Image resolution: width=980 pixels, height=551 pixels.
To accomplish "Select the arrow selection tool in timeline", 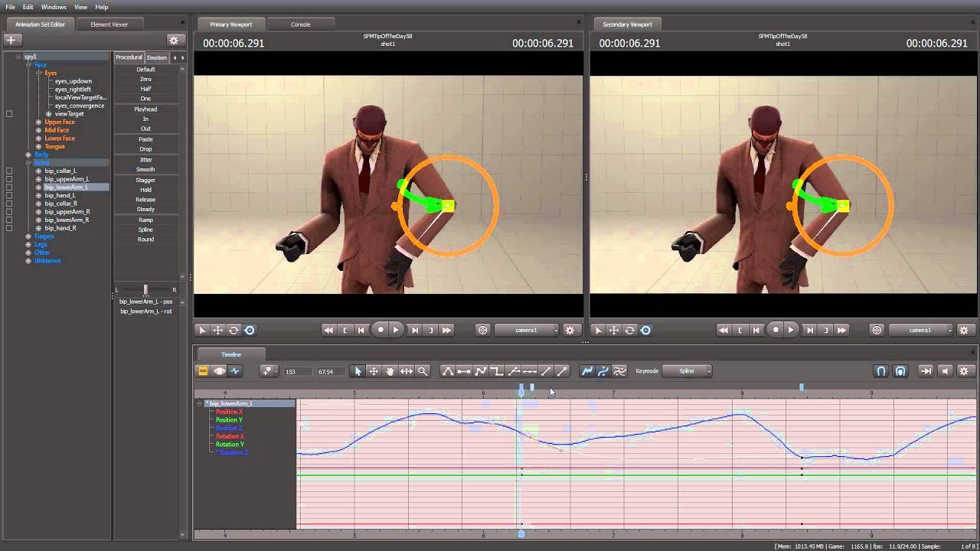I will pyautogui.click(x=358, y=371).
